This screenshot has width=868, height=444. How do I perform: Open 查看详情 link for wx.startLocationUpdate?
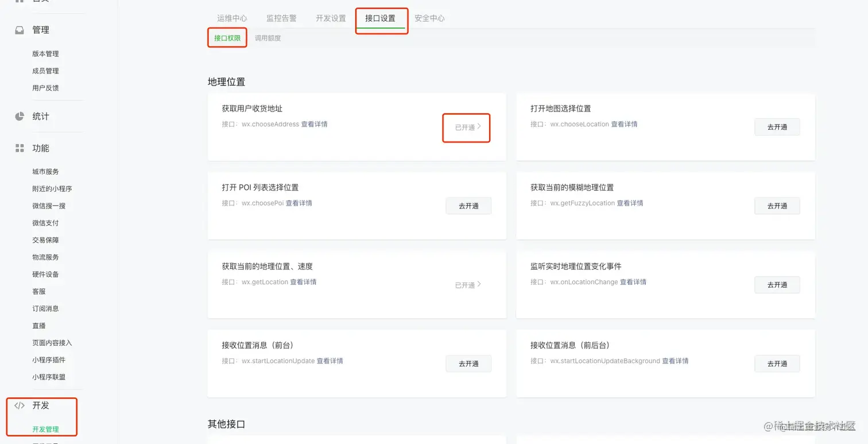point(330,361)
